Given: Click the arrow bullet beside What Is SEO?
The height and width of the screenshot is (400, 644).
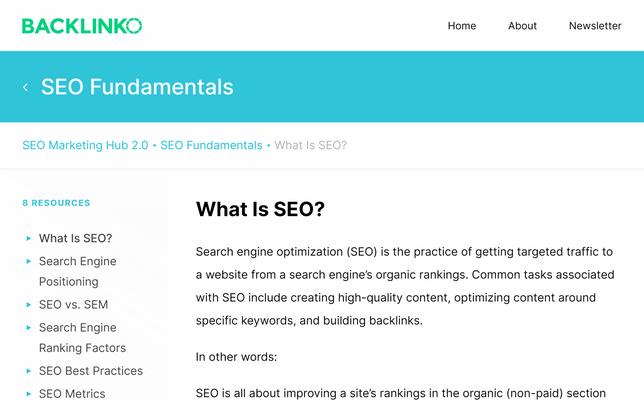Looking at the screenshot, I should (29, 238).
